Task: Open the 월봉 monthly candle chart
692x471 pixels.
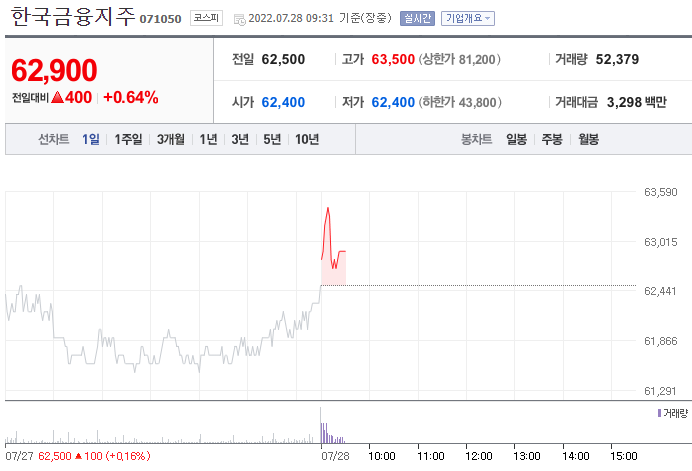Action: coord(589,139)
